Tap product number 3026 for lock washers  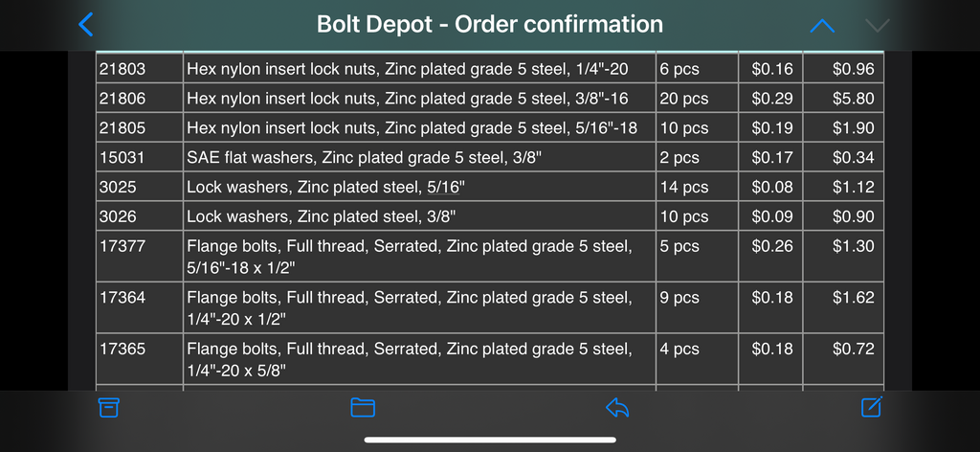pos(140,217)
